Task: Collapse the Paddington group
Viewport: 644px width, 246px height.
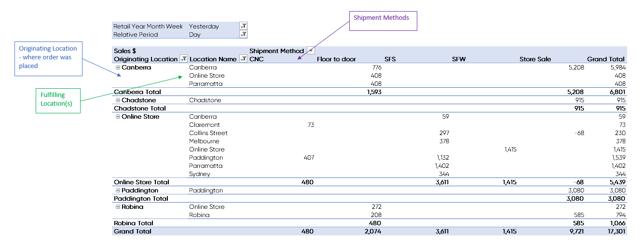Action: point(118,191)
